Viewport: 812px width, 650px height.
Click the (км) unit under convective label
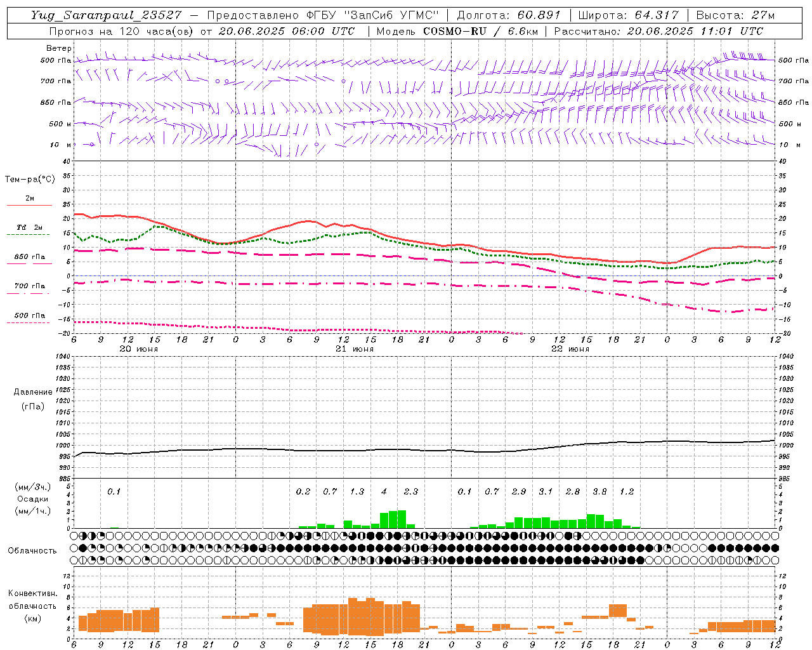[x=32, y=618]
